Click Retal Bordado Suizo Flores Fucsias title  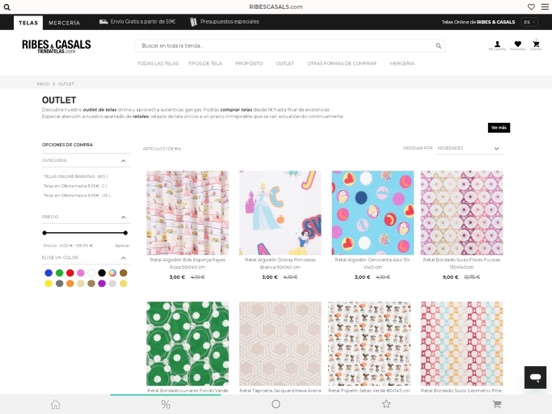click(462, 263)
